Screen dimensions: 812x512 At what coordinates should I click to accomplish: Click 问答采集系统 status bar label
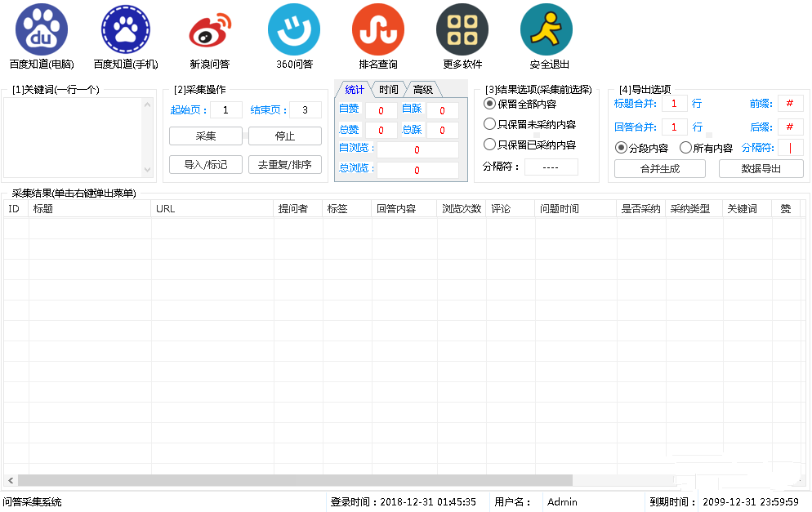pos(32,502)
